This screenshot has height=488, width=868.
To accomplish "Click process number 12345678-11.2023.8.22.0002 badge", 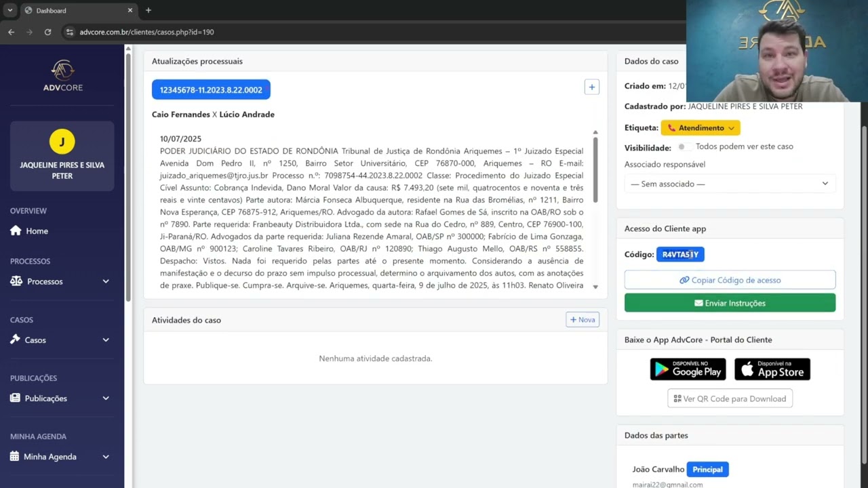I will point(211,89).
